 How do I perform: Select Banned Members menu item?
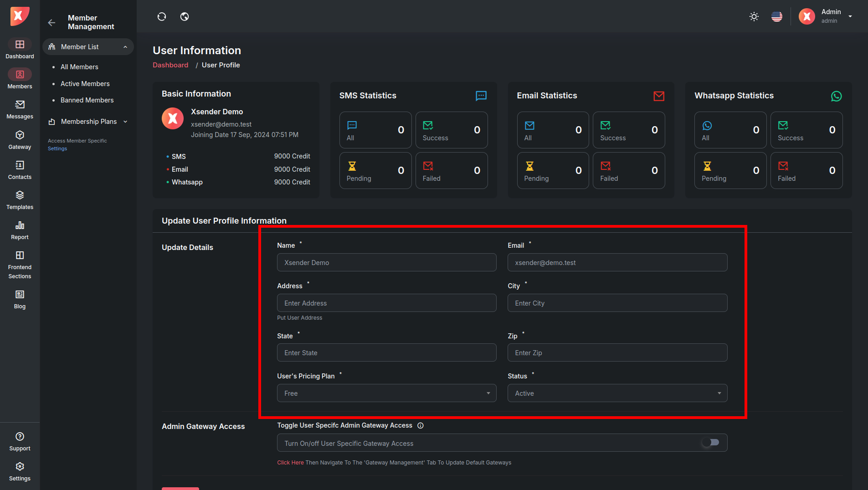[x=87, y=100]
